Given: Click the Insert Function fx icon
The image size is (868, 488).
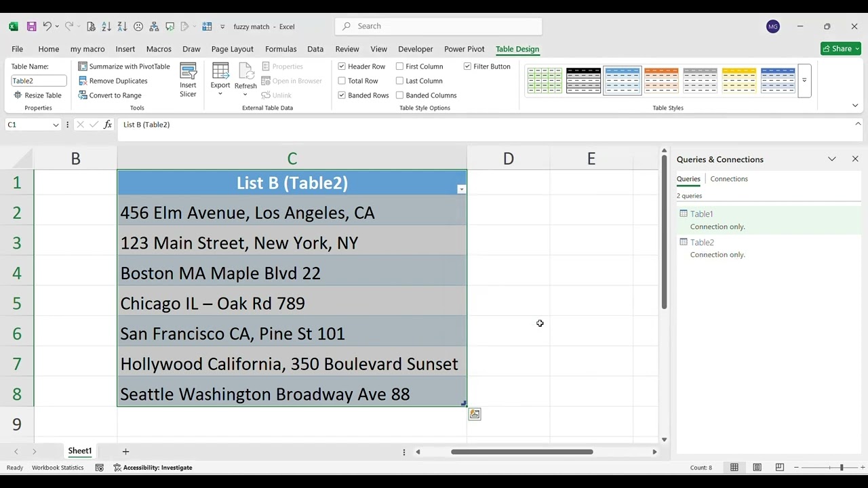Looking at the screenshot, I should [x=108, y=125].
